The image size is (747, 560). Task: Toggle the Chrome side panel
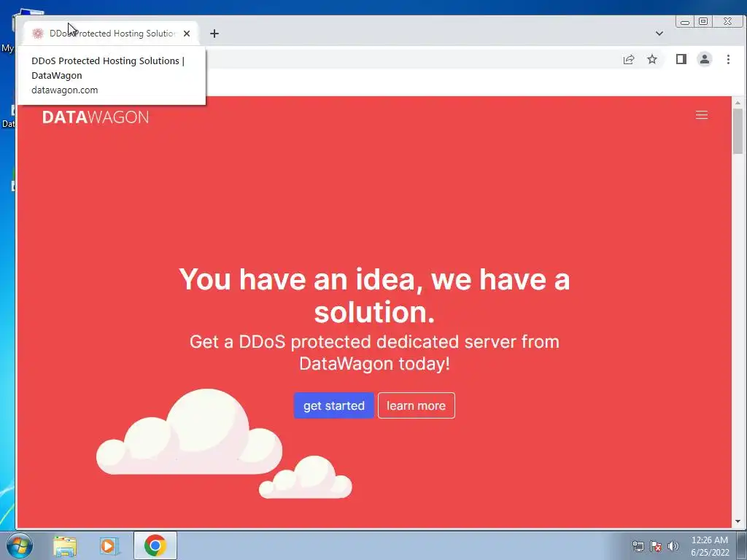pos(681,59)
